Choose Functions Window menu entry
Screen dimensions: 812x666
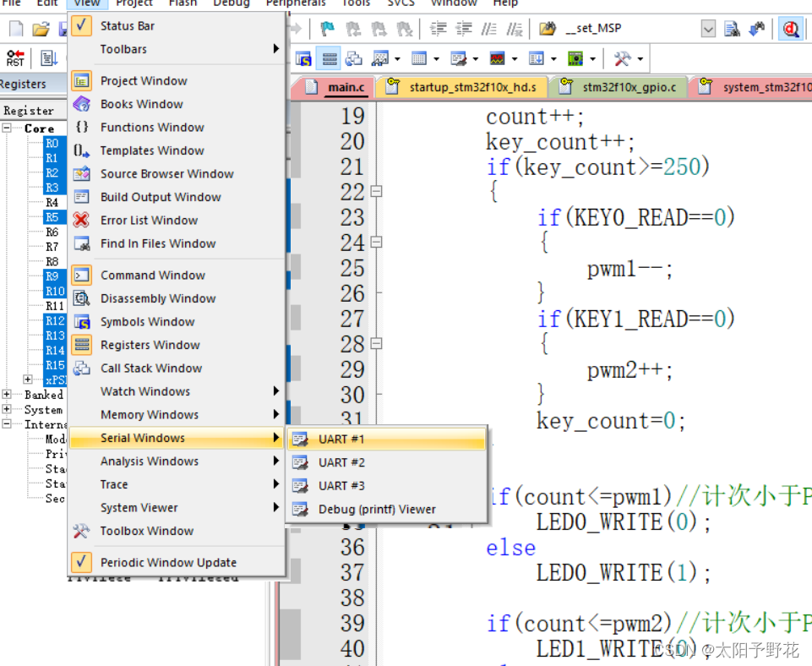point(177,128)
